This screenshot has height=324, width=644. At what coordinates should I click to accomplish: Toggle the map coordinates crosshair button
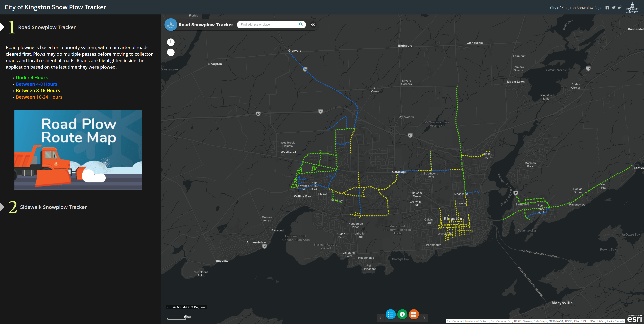pyautogui.click(x=168, y=307)
